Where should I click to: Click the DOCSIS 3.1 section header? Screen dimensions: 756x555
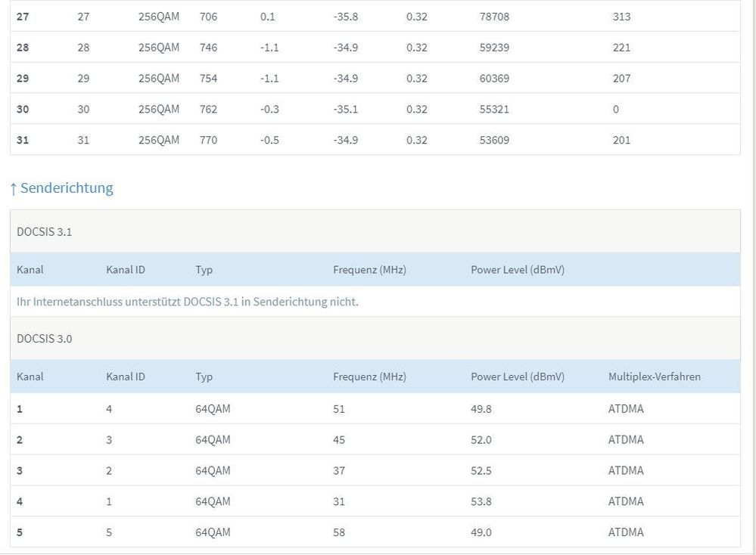click(375, 231)
